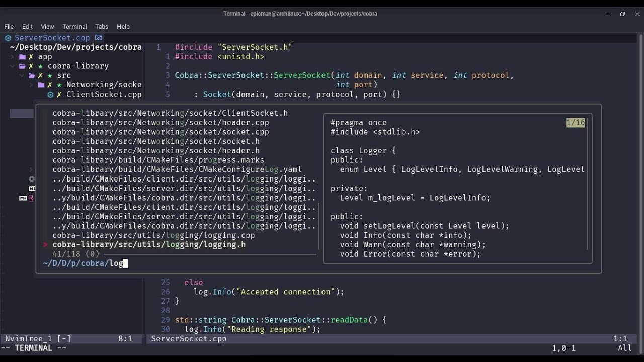Click the -- TERMINAL -- mode indicator
This screenshot has height=362, width=644.
pyautogui.click(x=34, y=348)
